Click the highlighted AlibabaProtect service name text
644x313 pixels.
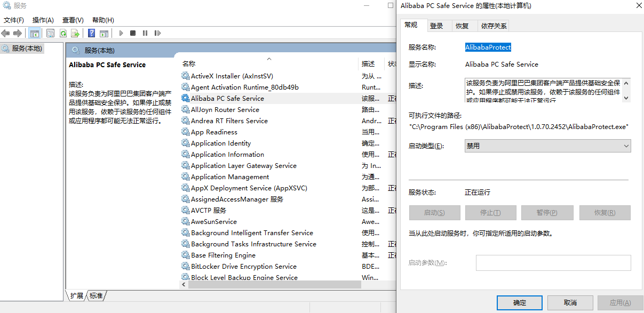click(488, 47)
